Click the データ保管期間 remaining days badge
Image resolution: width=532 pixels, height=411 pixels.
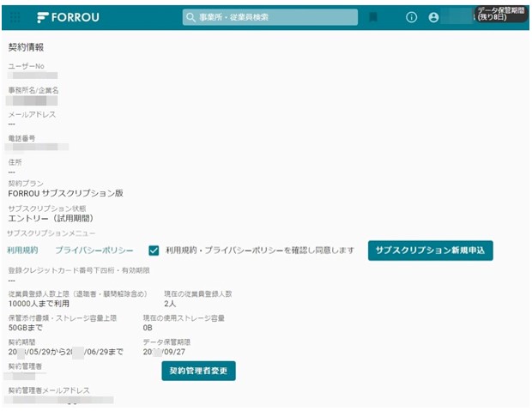click(x=501, y=14)
